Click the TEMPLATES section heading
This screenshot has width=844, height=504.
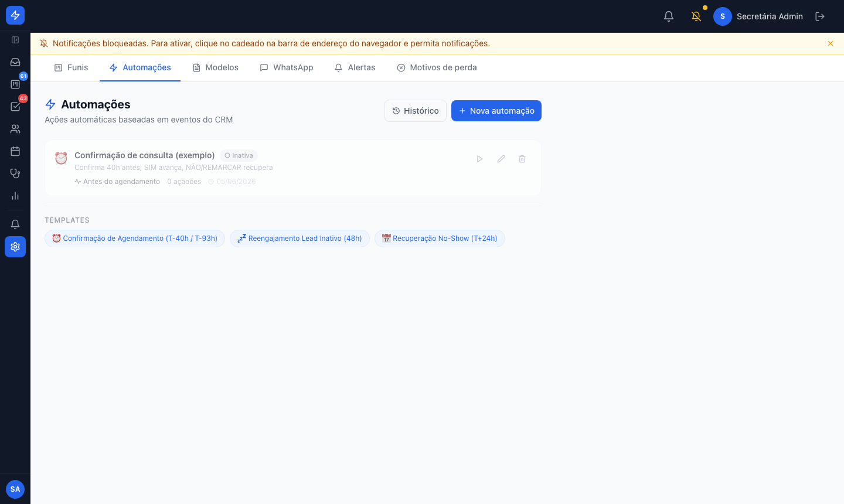pyautogui.click(x=67, y=220)
